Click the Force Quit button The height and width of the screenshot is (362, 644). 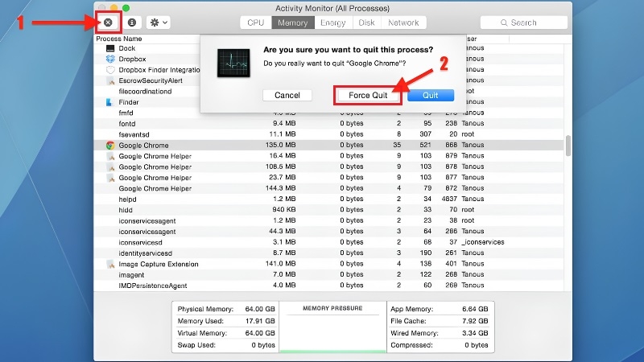click(x=368, y=95)
